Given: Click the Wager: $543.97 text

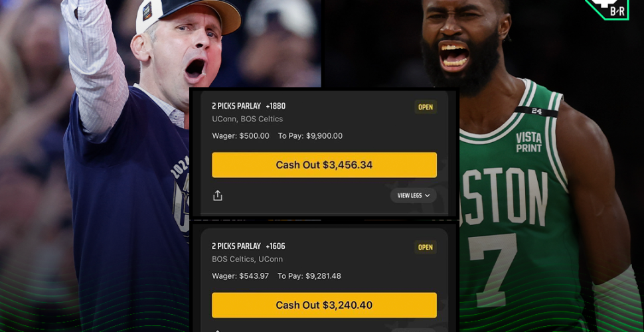Looking at the screenshot, I should coord(240,276).
